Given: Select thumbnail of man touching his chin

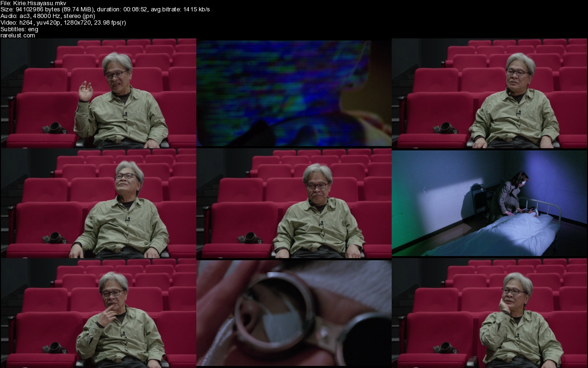Looking at the screenshot, I should 98,313.
